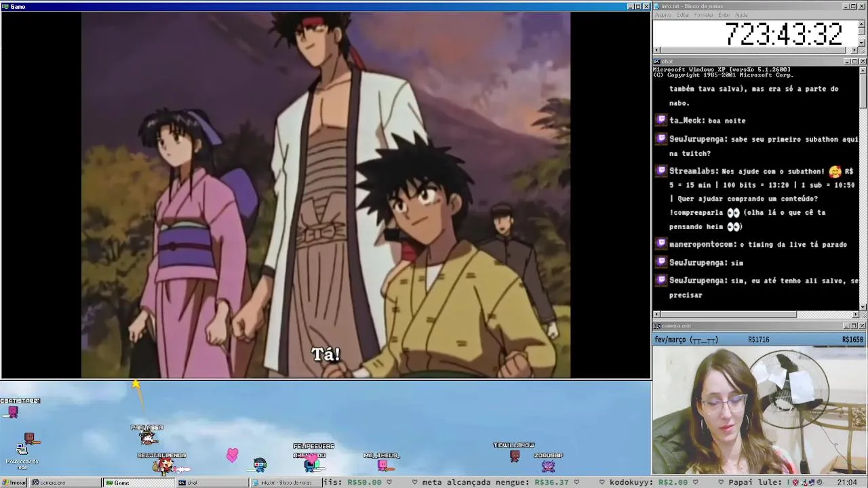Open Formatar menu in Bloco de notas

704,15
